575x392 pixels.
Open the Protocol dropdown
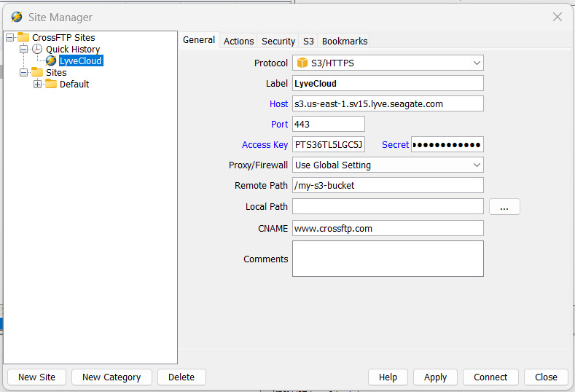coord(476,63)
